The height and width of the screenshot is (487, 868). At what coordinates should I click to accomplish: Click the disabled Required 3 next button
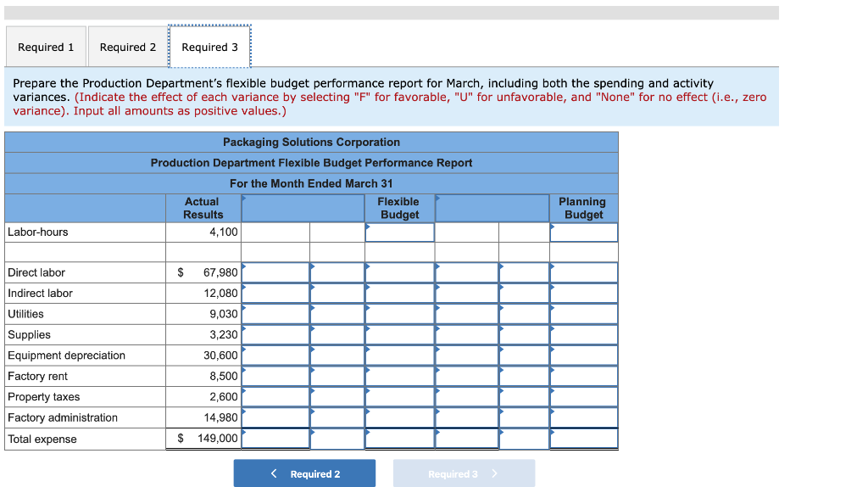[464, 473]
